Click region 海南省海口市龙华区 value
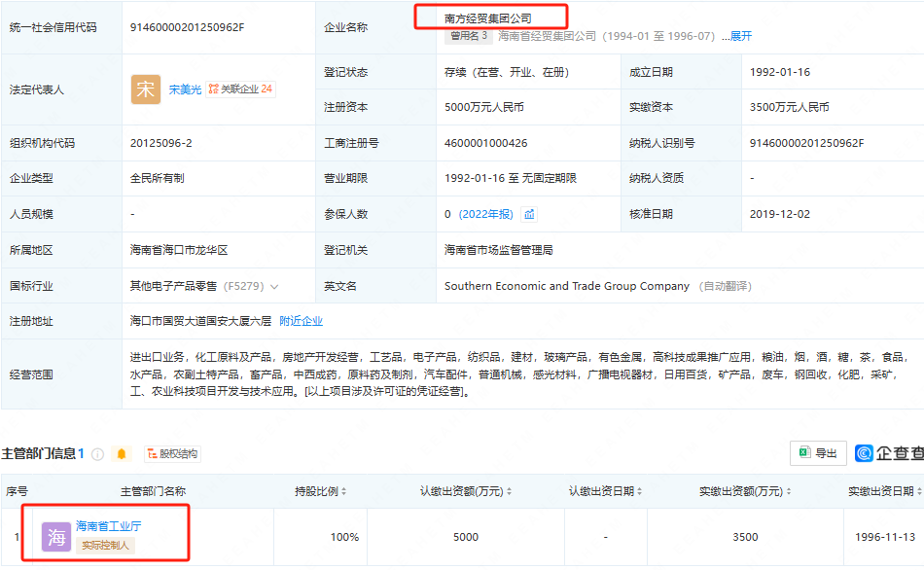 (179, 250)
